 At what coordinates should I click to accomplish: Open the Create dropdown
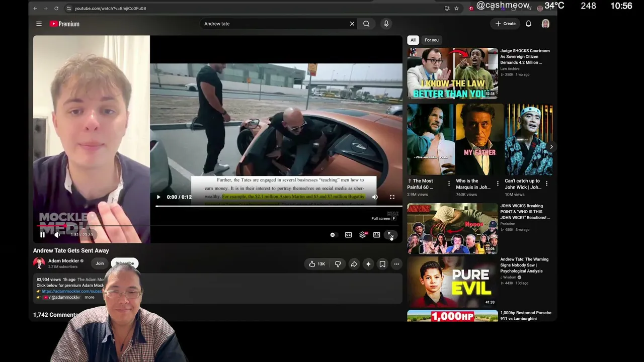506,24
